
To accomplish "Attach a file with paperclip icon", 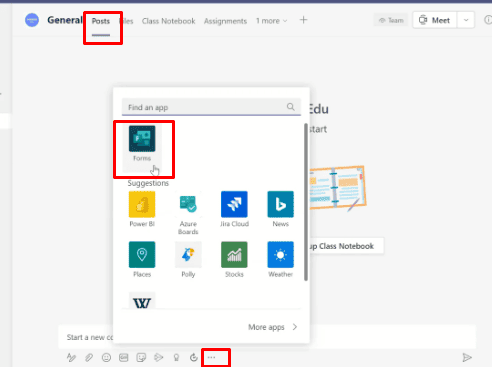I will [89, 357].
